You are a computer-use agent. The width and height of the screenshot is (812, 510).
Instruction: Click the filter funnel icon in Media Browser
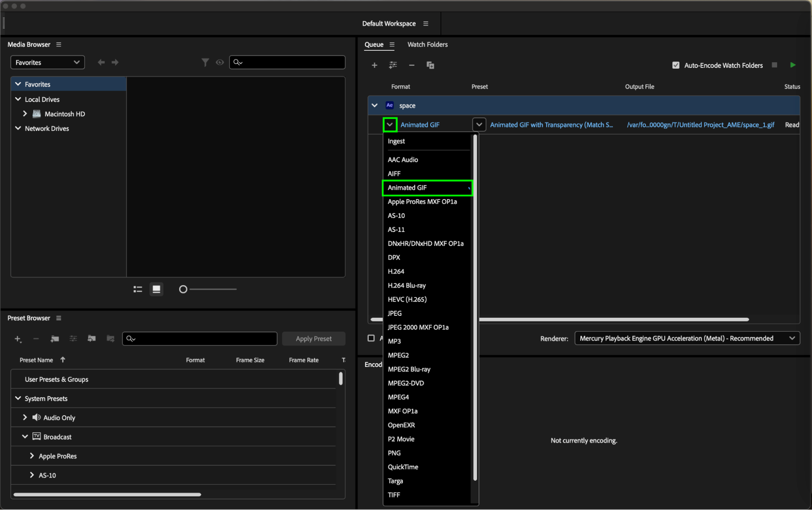205,62
